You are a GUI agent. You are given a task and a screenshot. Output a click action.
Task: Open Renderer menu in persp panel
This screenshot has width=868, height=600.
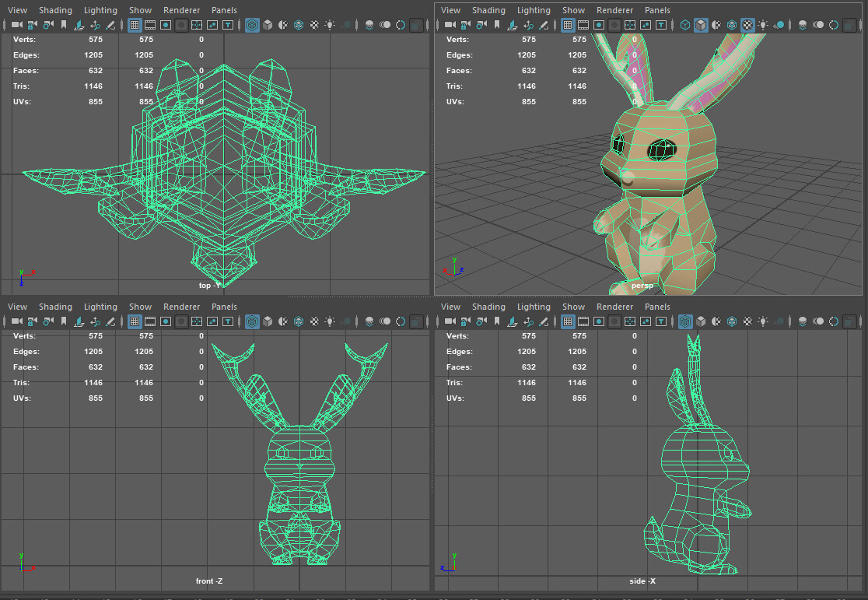point(614,10)
